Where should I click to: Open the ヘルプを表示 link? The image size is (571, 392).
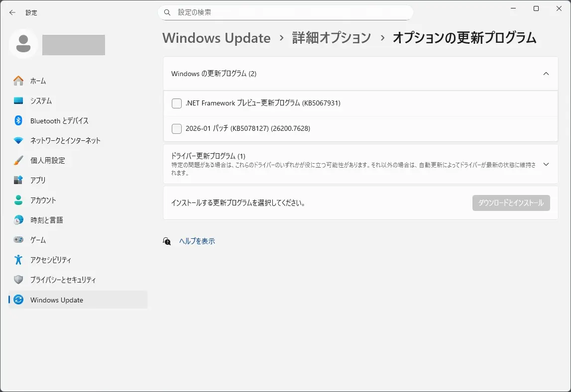click(196, 241)
